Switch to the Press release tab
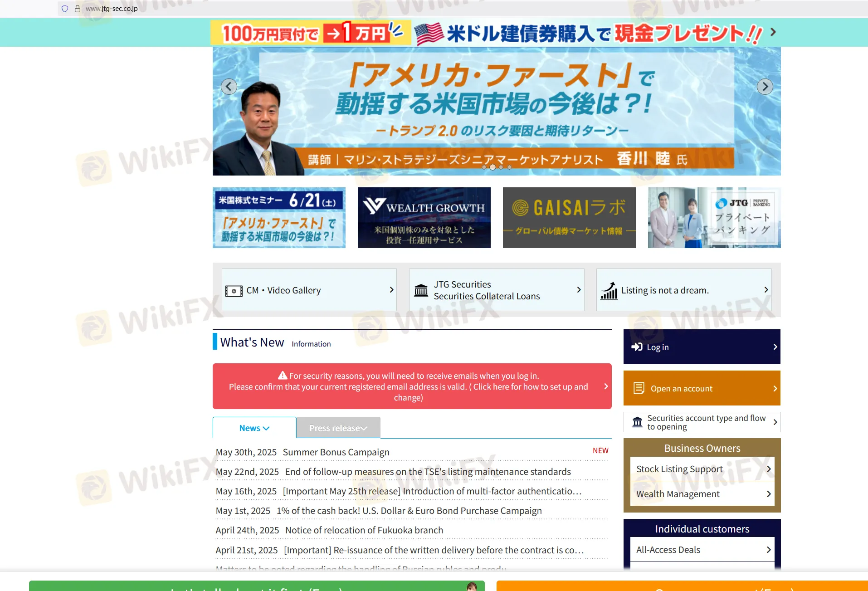 (x=338, y=428)
